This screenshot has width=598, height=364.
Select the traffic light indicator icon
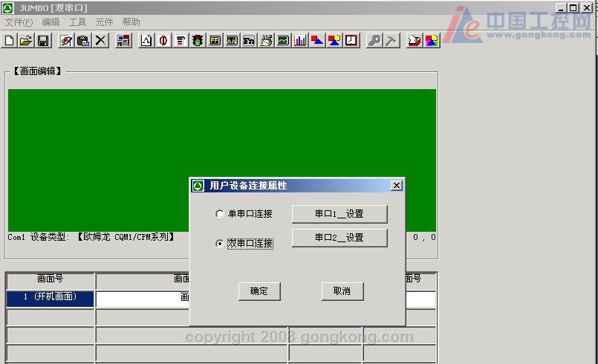point(198,40)
